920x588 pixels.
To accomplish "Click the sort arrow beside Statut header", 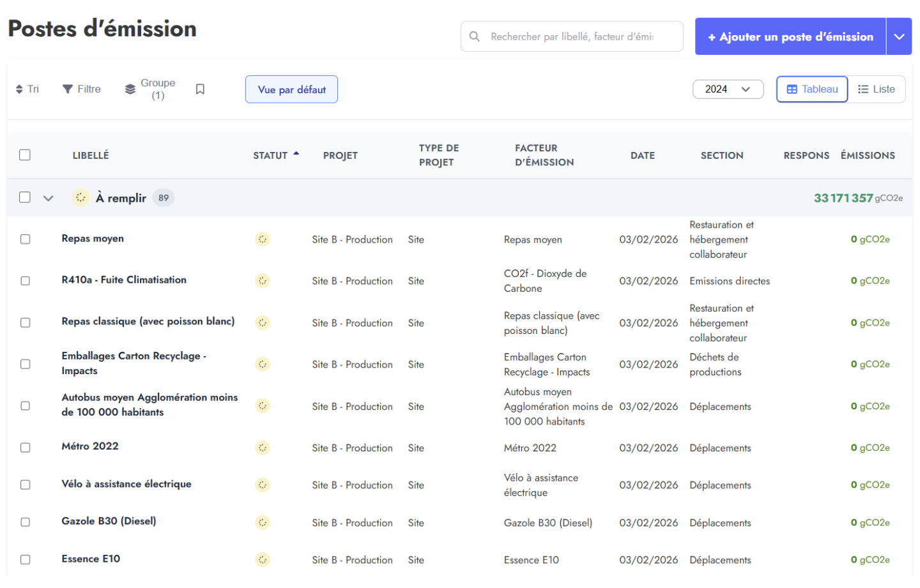I will point(296,155).
